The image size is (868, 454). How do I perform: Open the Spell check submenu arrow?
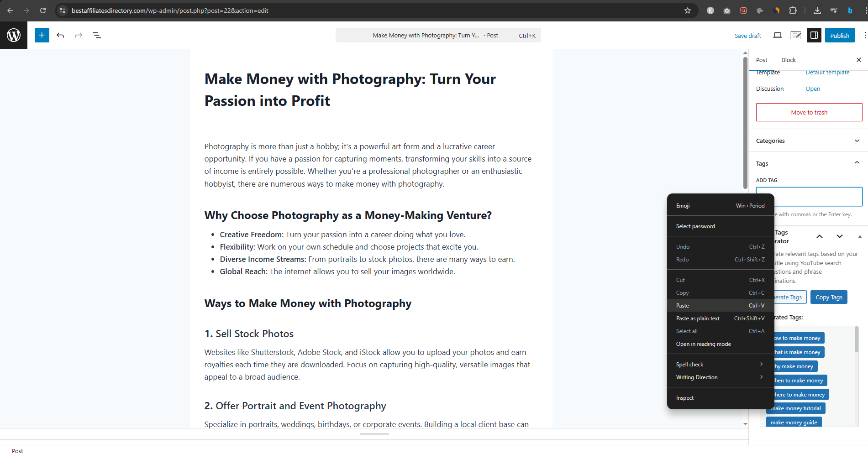coord(761,364)
